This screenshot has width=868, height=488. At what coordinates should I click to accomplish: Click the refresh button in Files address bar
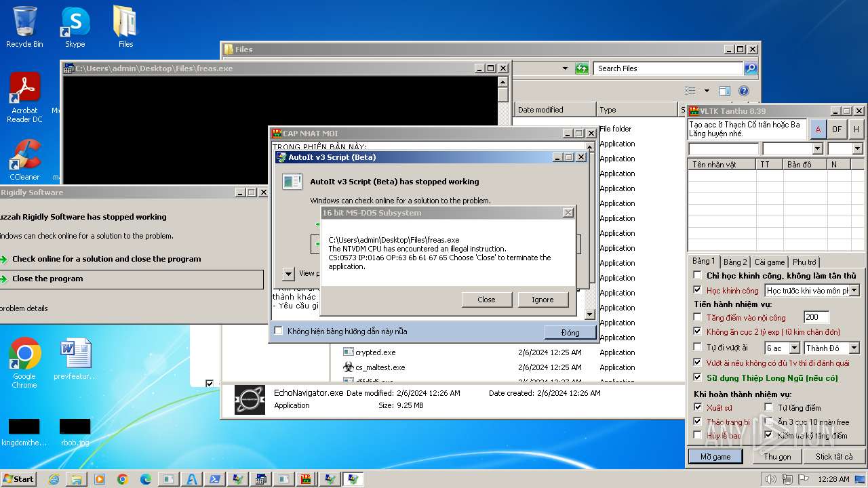coord(582,68)
